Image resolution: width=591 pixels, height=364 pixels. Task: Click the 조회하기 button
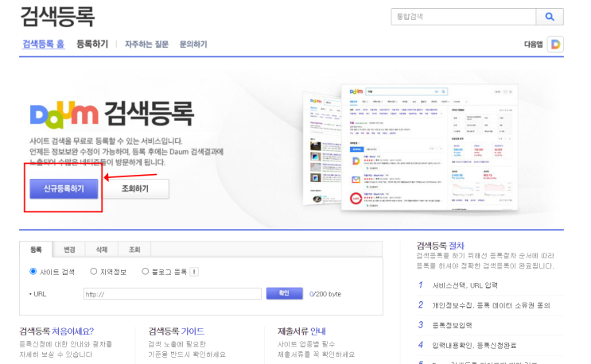point(135,188)
